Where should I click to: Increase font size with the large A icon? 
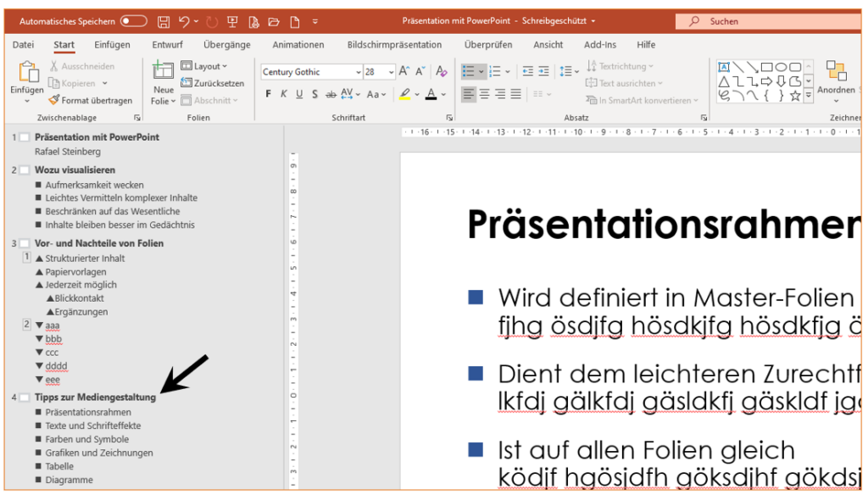coord(404,71)
